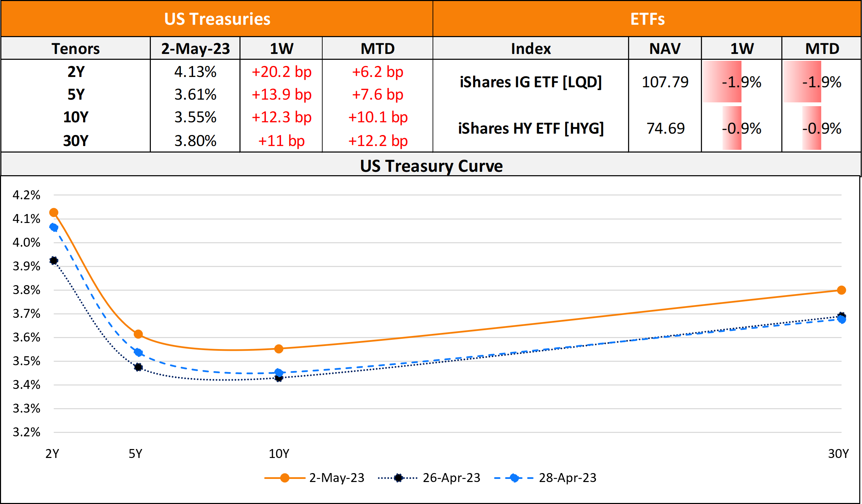Click the orange 30Y data point marker
Image resolution: width=862 pixels, height=504 pixels.
(x=841, y=290)
